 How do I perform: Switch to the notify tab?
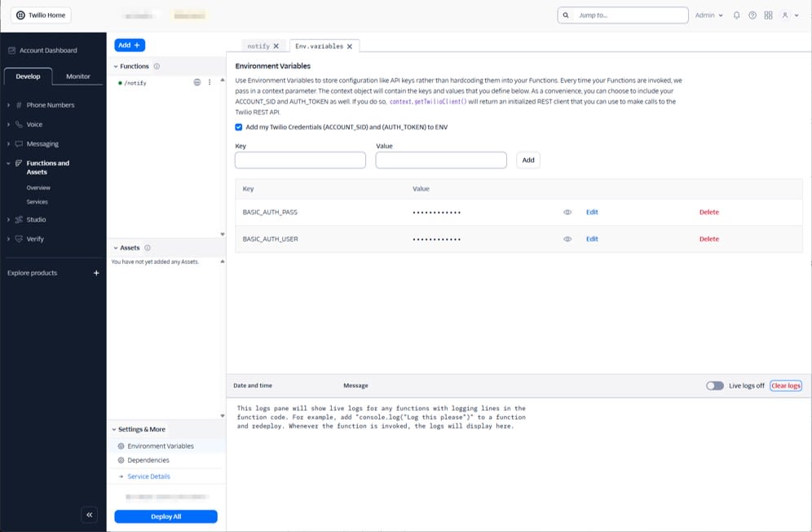(x=259, y=46)
